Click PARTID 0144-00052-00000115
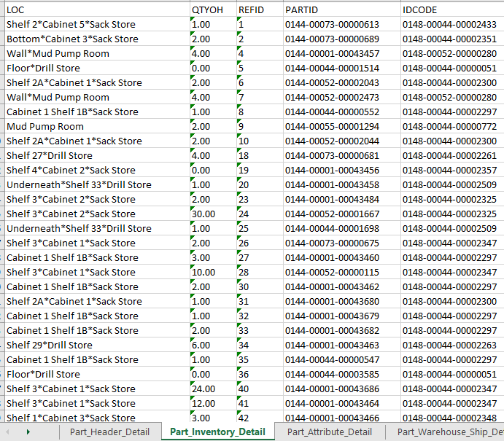 point(341,272)
